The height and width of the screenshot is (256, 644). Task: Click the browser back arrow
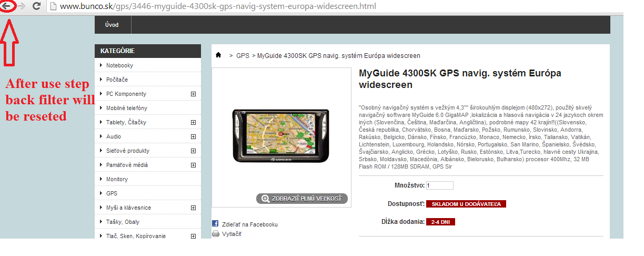point(7,6)
